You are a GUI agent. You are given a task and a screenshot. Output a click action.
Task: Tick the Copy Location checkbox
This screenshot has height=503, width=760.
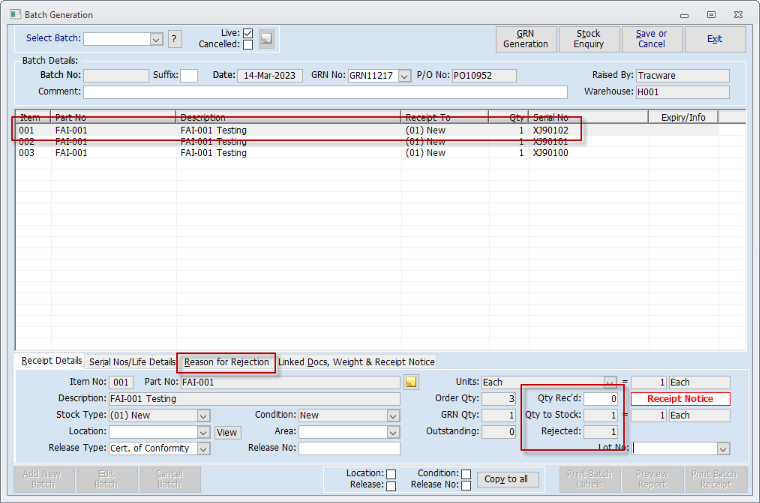(392, 474)
